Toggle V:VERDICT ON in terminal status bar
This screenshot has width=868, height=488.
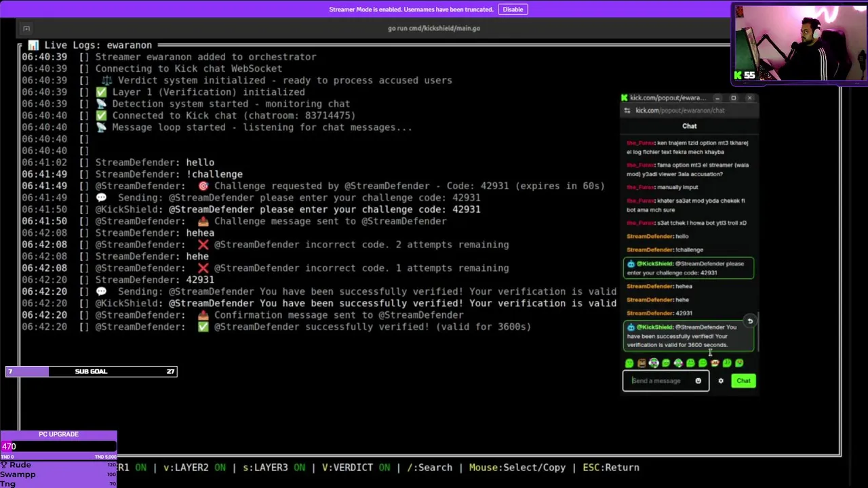(356, 468)
